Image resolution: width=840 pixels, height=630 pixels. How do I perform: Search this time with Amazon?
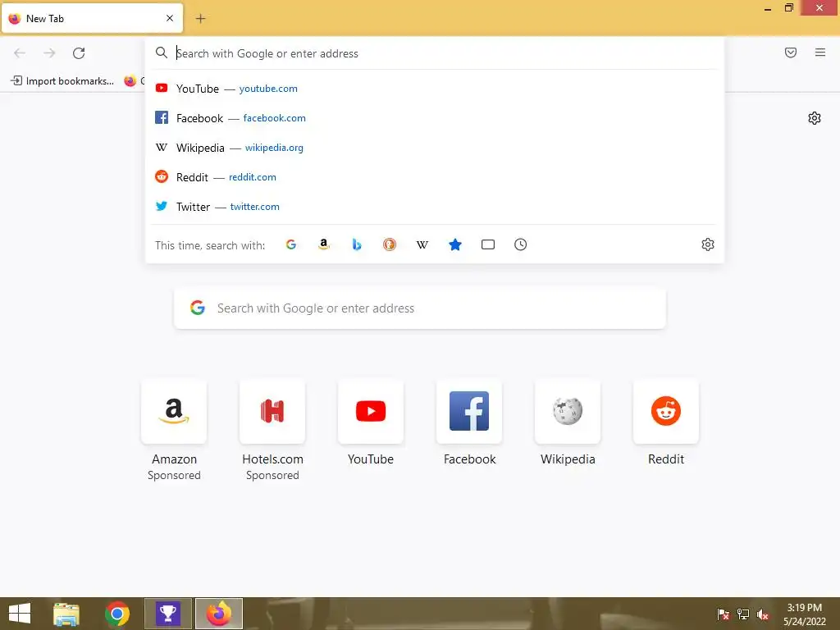[x=323, y=244]
